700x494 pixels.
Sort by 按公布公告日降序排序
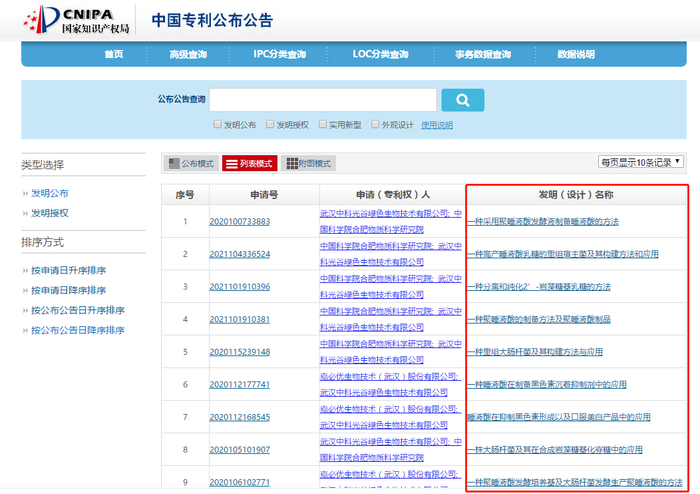coord(78,330)
